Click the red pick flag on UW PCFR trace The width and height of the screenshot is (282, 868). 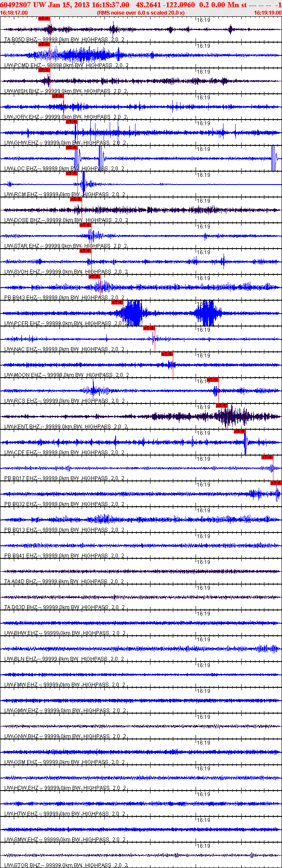click(x=117, y=302)
